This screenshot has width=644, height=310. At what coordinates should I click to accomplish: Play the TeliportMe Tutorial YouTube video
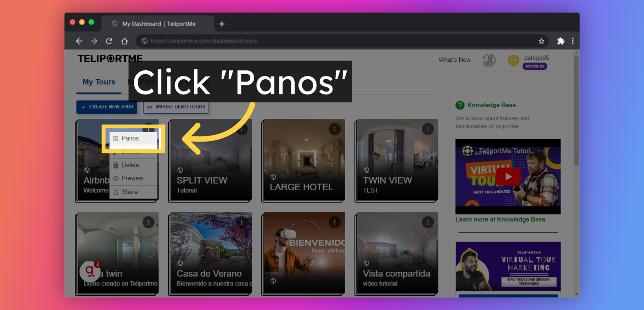(x=508, y=177)
